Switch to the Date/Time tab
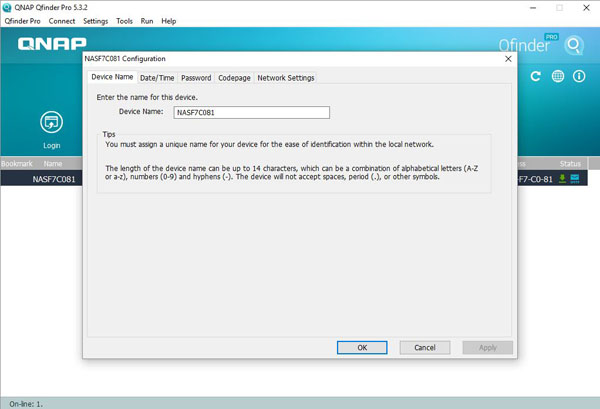Screen dimensions: 600x409 [157, 78]
